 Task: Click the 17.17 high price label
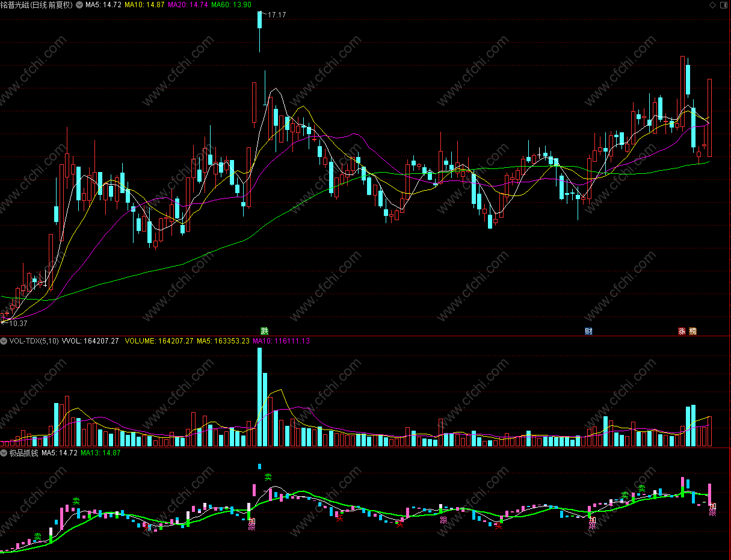pos(277,14)
